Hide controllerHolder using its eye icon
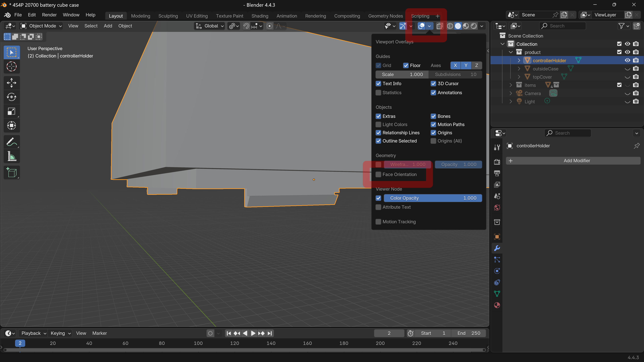 coord(628,61)
